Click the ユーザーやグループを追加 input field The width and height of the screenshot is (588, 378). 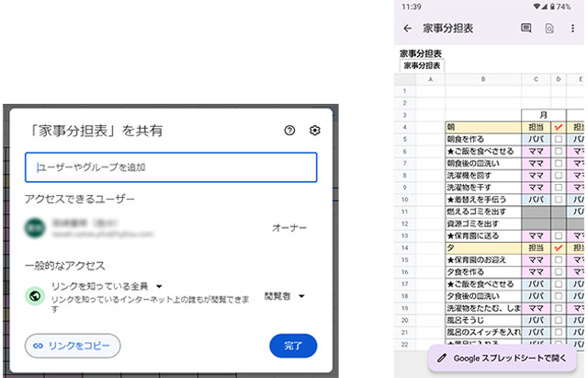click(171, 167)
